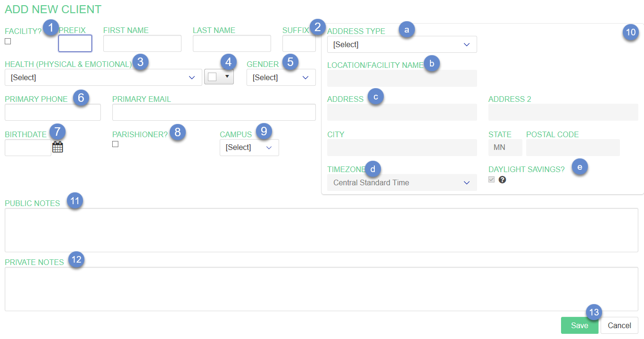The height and width of the screenshot is (339, 644).
Task: Click the Suffix input field
Action: [298, 43]
